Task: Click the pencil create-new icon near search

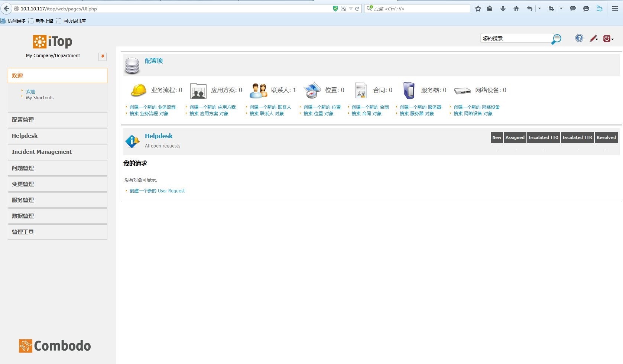Action: pos(592,38)
